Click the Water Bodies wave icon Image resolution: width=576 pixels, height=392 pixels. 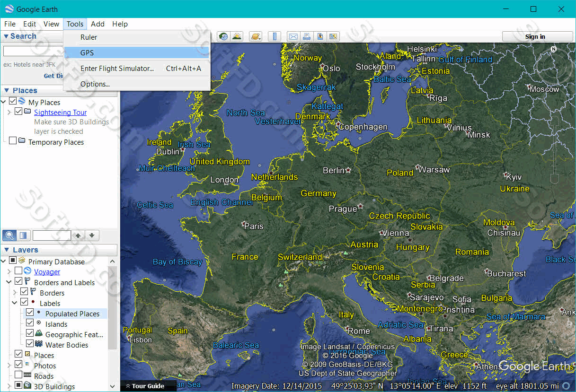(39, 344)
